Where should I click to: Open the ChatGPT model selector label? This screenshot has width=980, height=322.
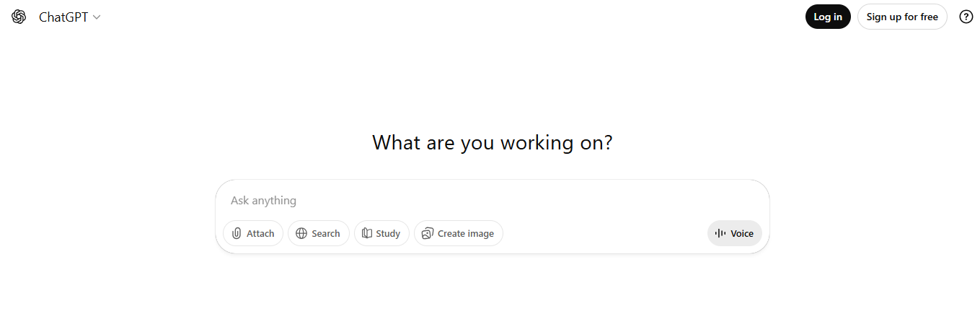pyautogui.click(x=63, y=17)
